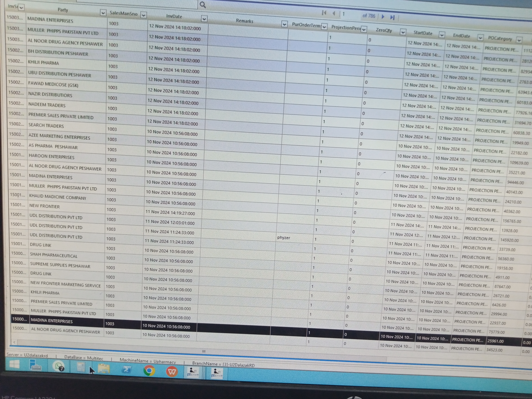Open Google Chrome from the taskbar
This screenshot has height=399, width=532.
(149, 371)
